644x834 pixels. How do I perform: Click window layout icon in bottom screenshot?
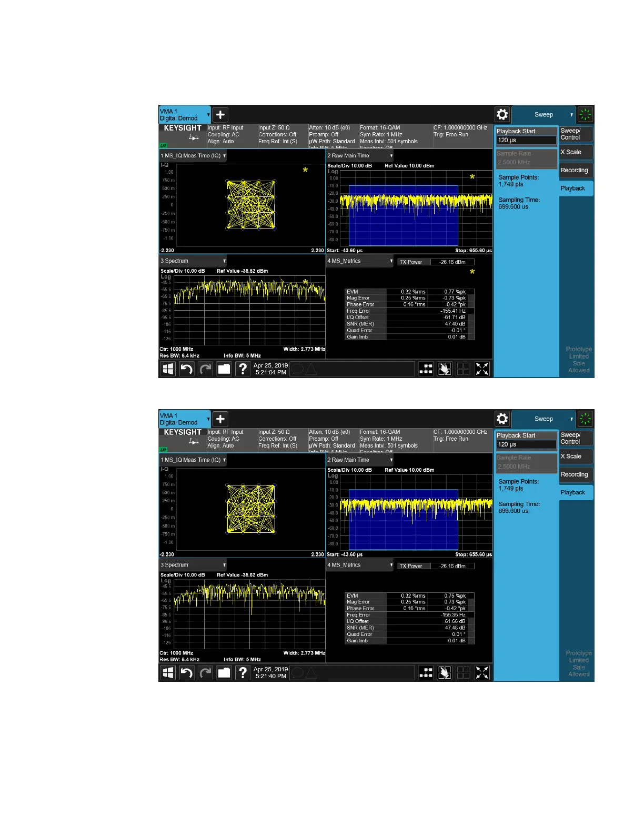(x=426, y=672)
